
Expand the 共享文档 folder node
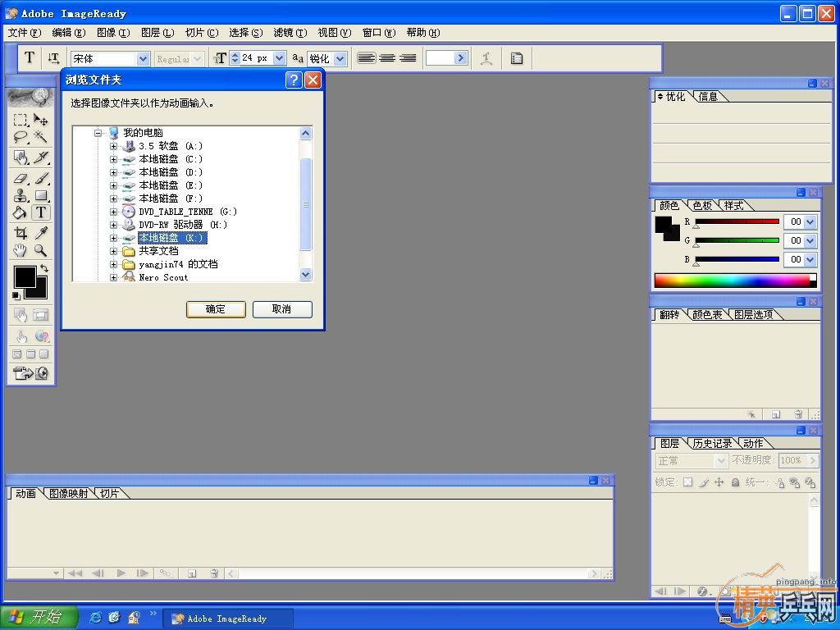click(x=113, y=251)
